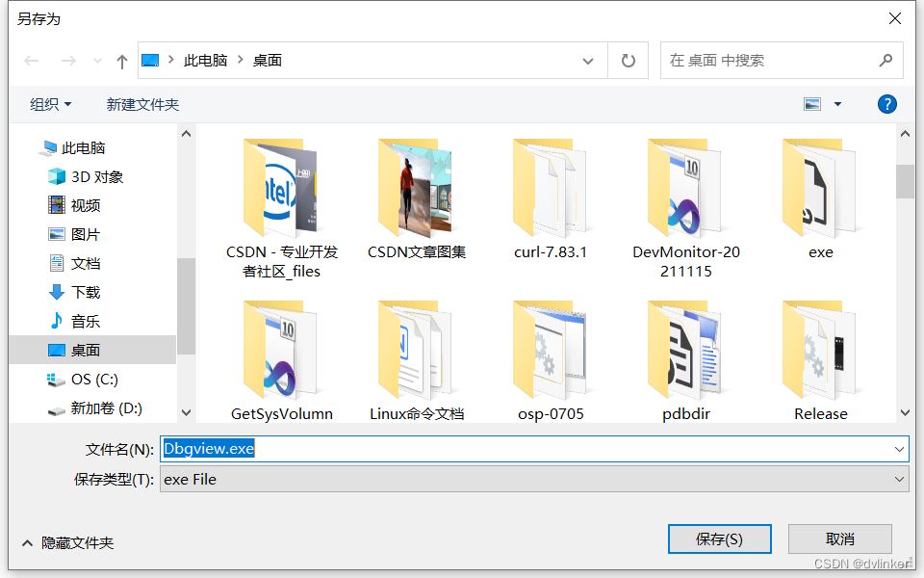Expand the view options dropdown arrow
This screenshot has width=924, height=578.
pyautogui.click(x=837, y=104)
